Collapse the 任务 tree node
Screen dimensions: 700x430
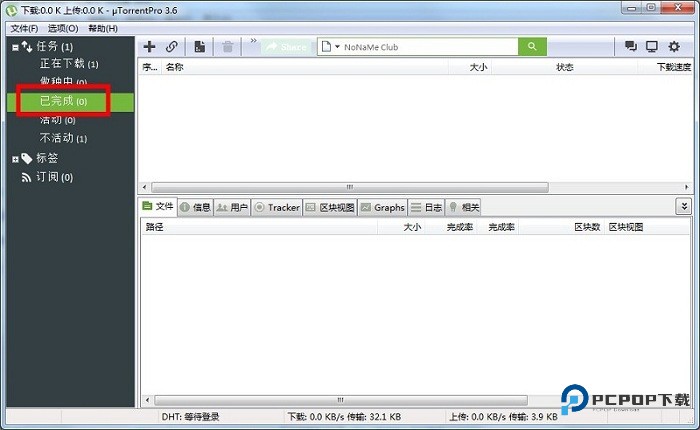tap(15, 47)
